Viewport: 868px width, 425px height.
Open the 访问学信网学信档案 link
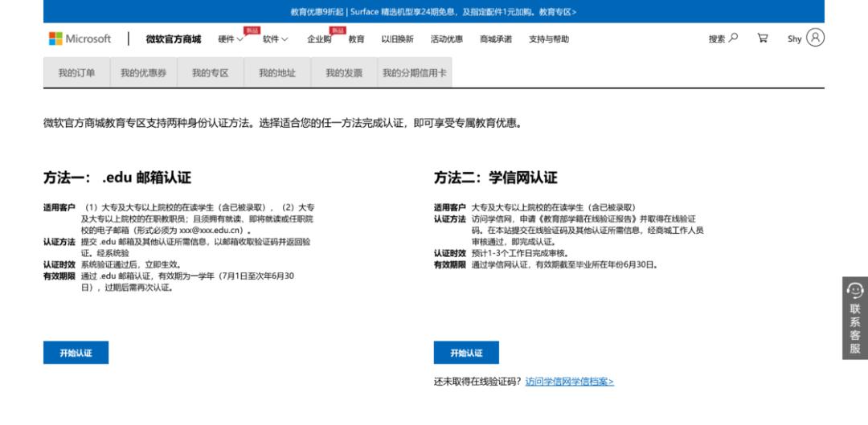tap(570, 382)
